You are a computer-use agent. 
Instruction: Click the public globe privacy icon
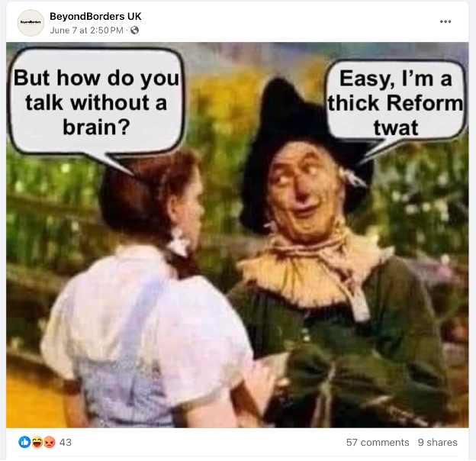[x=134, y=31]
